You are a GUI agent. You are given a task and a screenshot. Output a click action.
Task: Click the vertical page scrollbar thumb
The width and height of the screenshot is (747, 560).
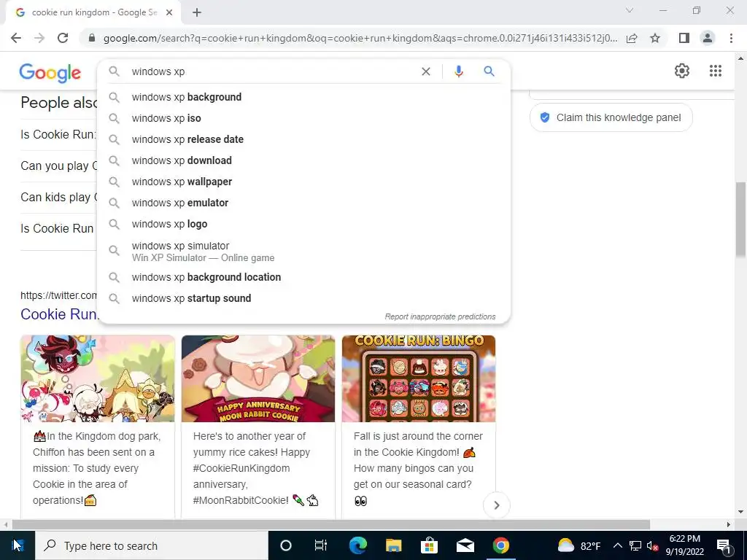[740, 219]
